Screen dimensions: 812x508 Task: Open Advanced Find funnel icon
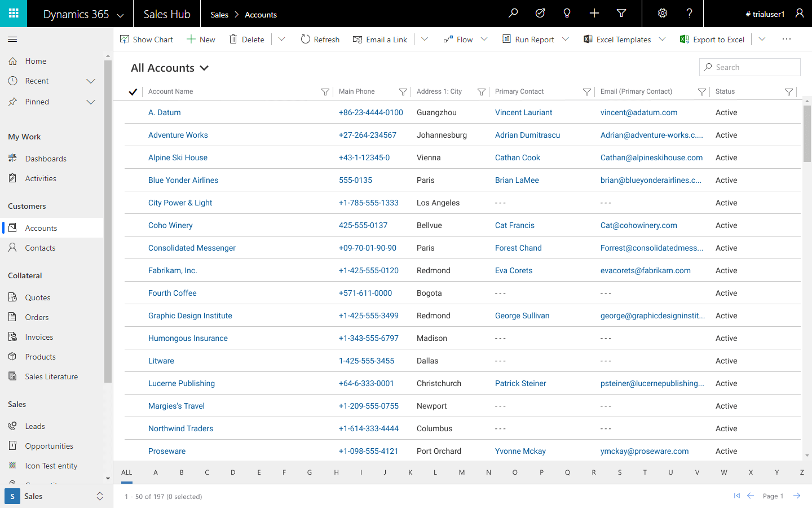[x=621, y=14]
